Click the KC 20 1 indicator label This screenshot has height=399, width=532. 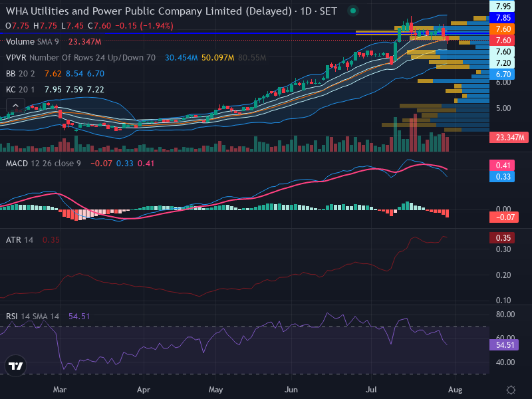click(x=20, y=90)
